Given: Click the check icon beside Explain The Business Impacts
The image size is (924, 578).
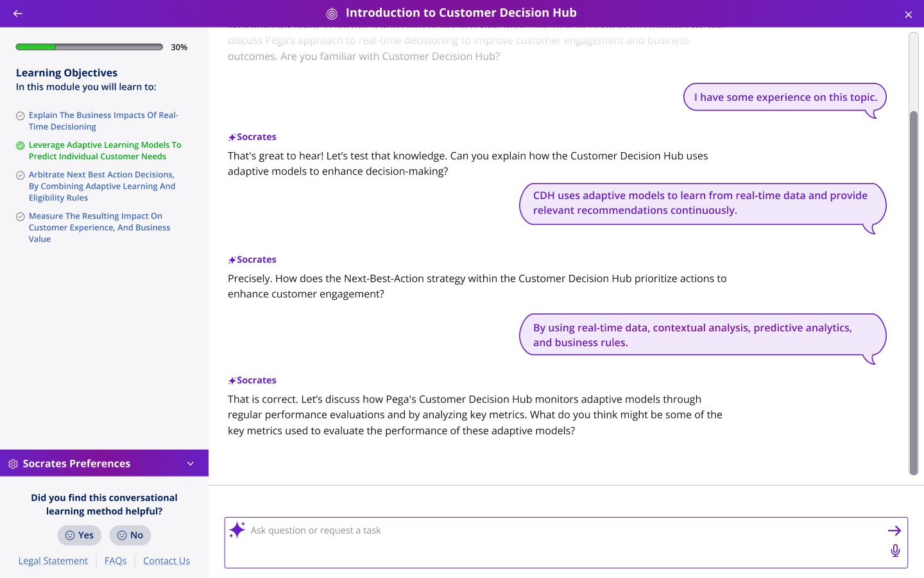Looking at the screenshot, I should coord(21,116).
